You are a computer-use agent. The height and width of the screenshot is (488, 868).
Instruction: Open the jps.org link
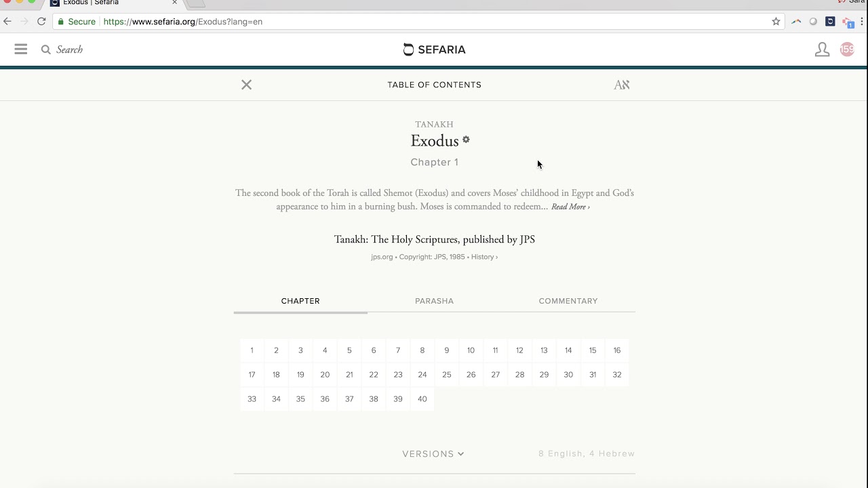[x=382, y=257]
